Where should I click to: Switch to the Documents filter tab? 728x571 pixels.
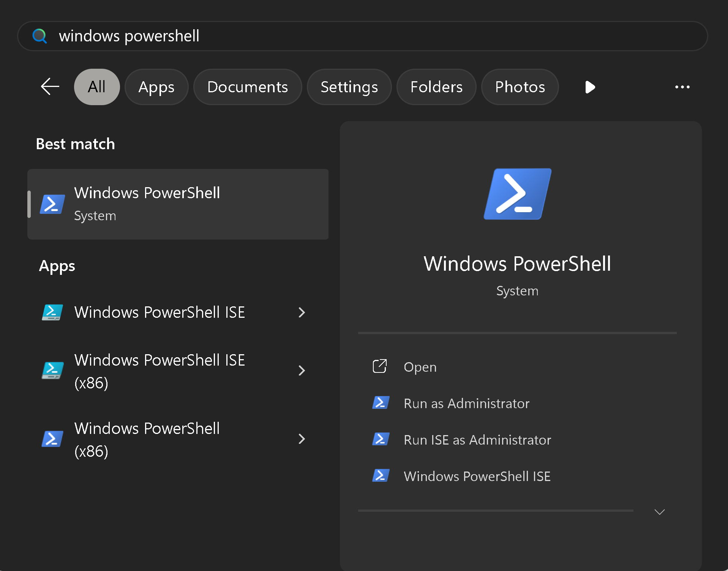pyautogui.click(x=248, y=87)
